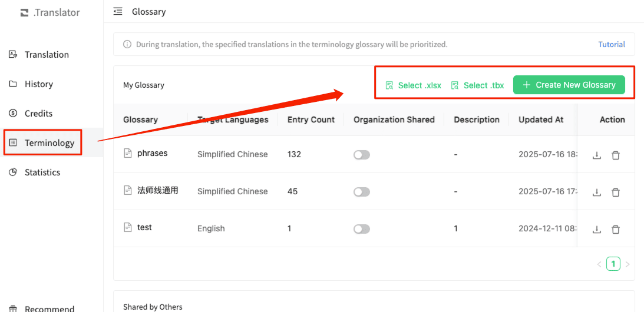The image size is (644, 312).
Task: Click Create New Glossary button
Action: (x=569, y=85)
